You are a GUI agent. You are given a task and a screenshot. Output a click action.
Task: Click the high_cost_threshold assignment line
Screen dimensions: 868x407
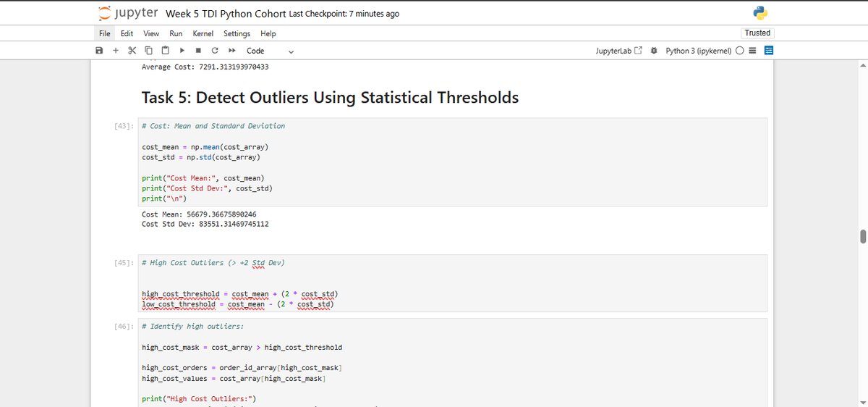[x=240, y=295]
